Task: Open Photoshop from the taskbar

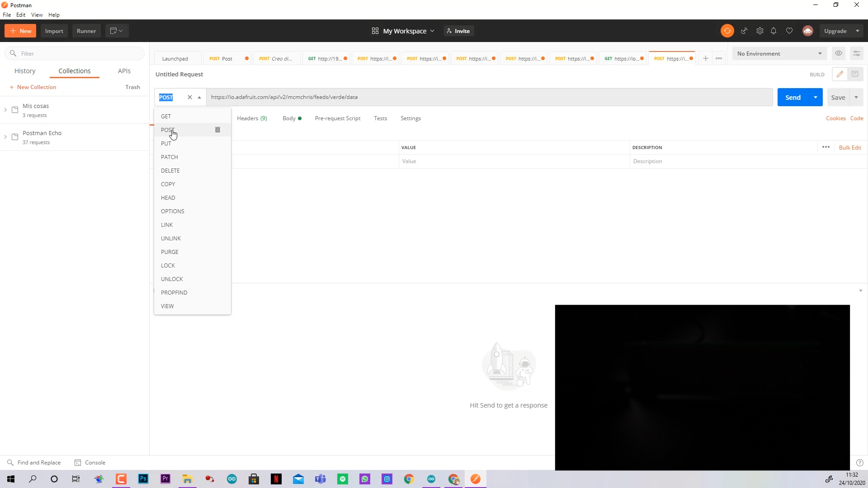Action: click(143, 479)
